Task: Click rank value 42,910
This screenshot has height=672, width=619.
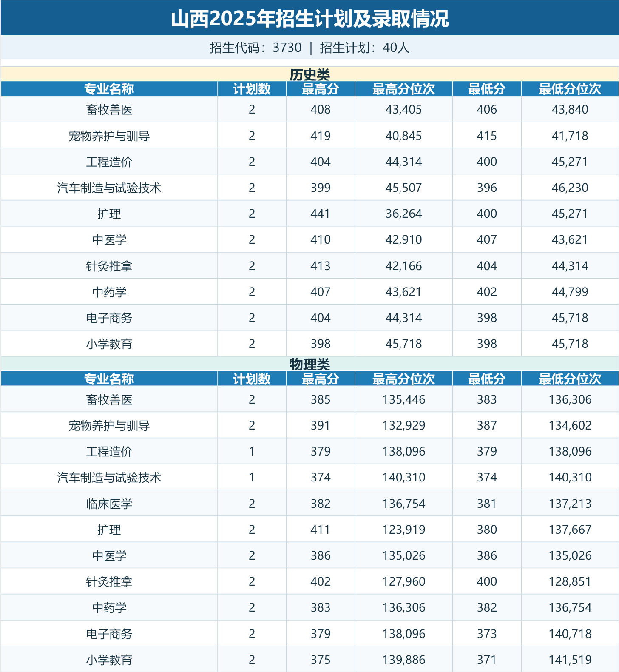Action: tap(403, 239)
